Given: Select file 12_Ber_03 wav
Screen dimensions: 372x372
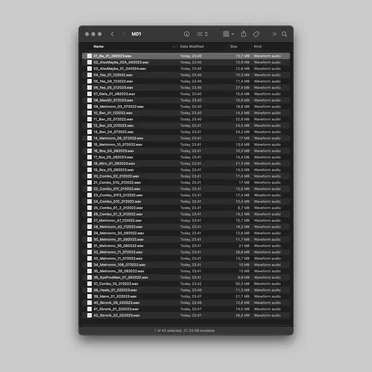Looking at the screenshot, I should pos(186,126).
